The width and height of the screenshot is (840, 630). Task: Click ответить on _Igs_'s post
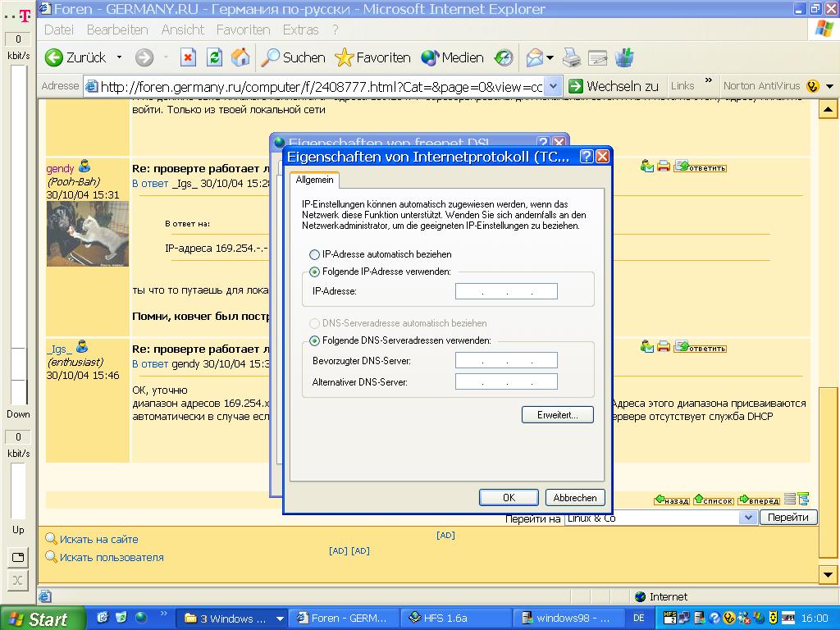[x=701, y=347]
